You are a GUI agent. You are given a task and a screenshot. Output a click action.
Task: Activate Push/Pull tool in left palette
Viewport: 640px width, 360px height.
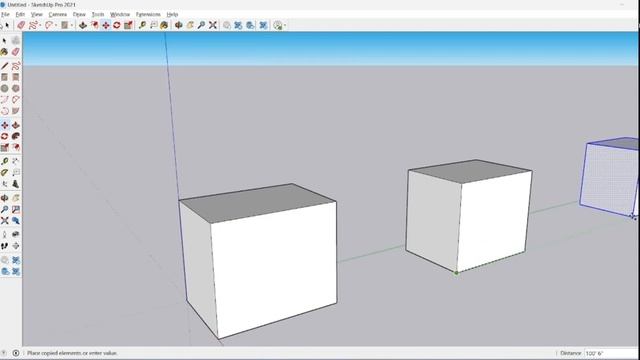tap(16, 125)
